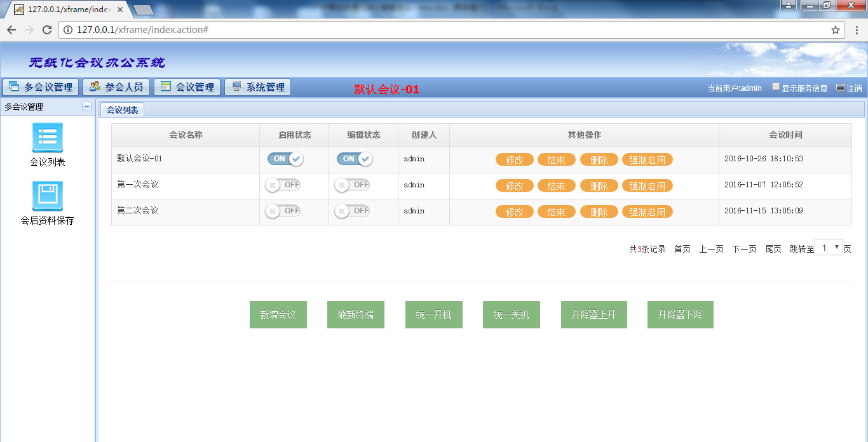Check the 显示服务信息 checkbox

pyautogui.click(x=776, y=87)
